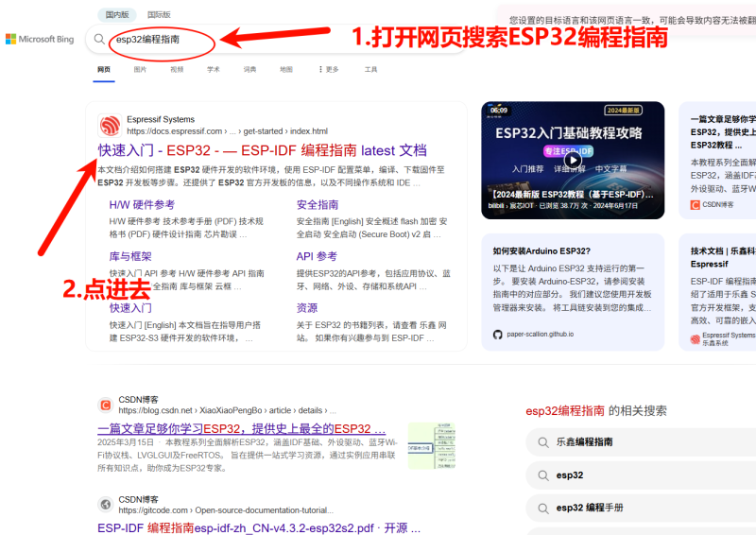This screenshot has width=756, height=535.
Task: Search related term esp32
Action: point(641,475)
